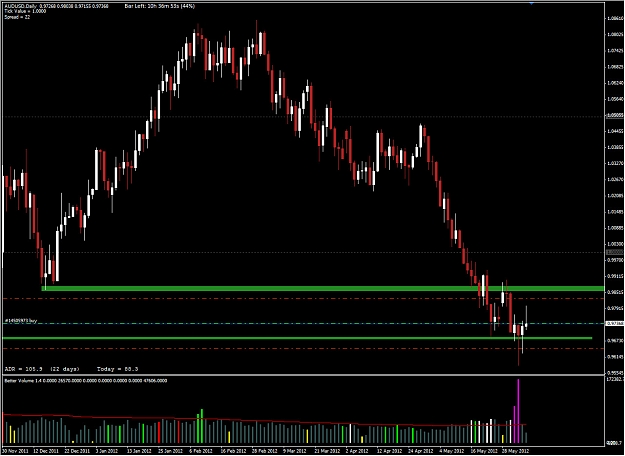Click the '2 Apr 2012' date label
Screen dimensions: 625x456
tap(357, 451)
